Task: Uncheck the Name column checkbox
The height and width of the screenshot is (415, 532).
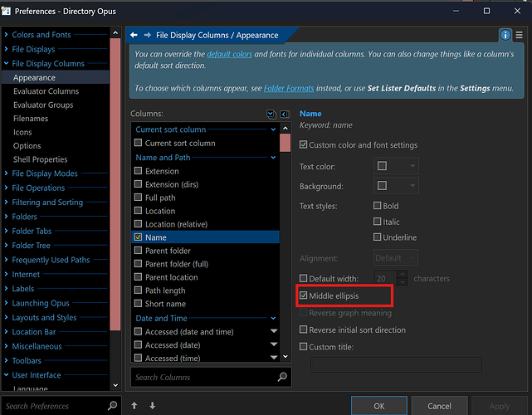Action: pos(138,237)
